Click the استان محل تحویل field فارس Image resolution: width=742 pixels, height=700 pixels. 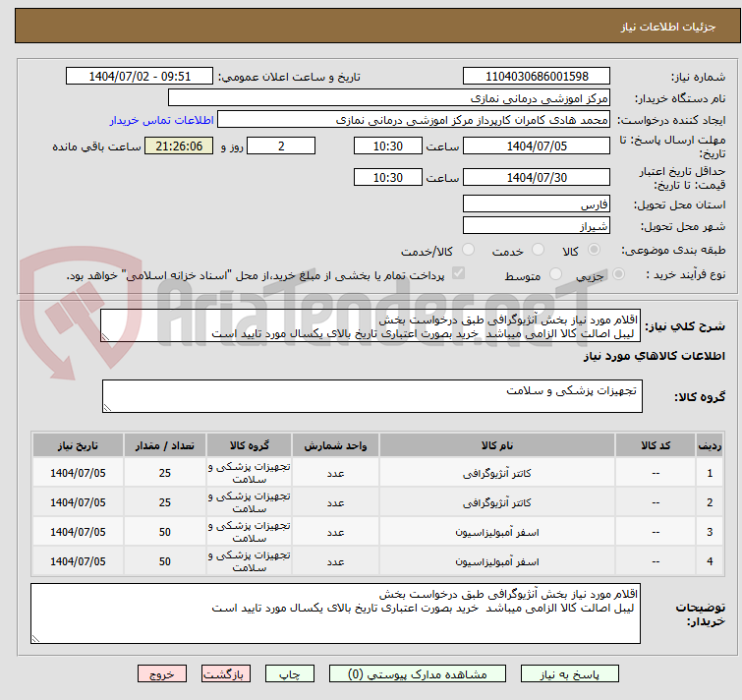pyautogui.click(x=536, y=204)
